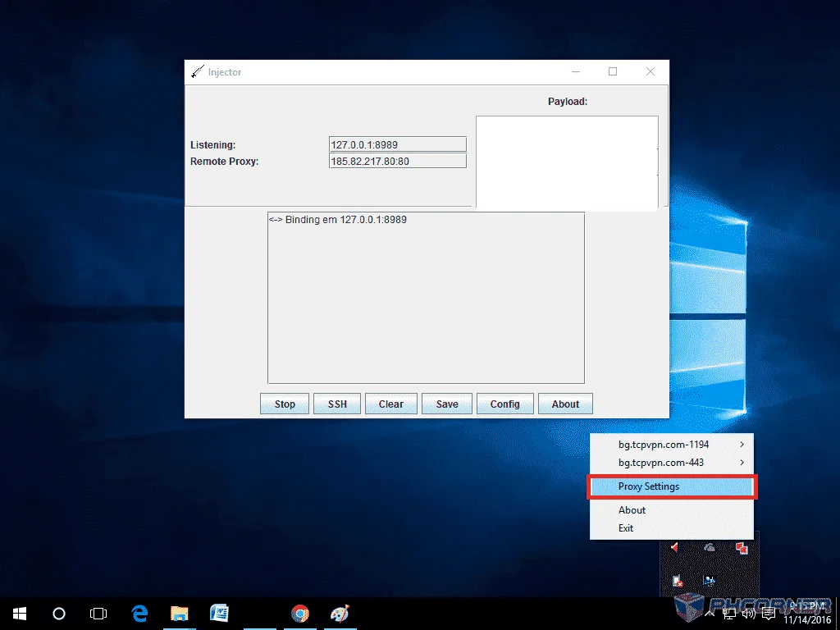
Task: Expand the bg.tcpvpn.com-1194 submenu arrow
Action: coord(742,445)
